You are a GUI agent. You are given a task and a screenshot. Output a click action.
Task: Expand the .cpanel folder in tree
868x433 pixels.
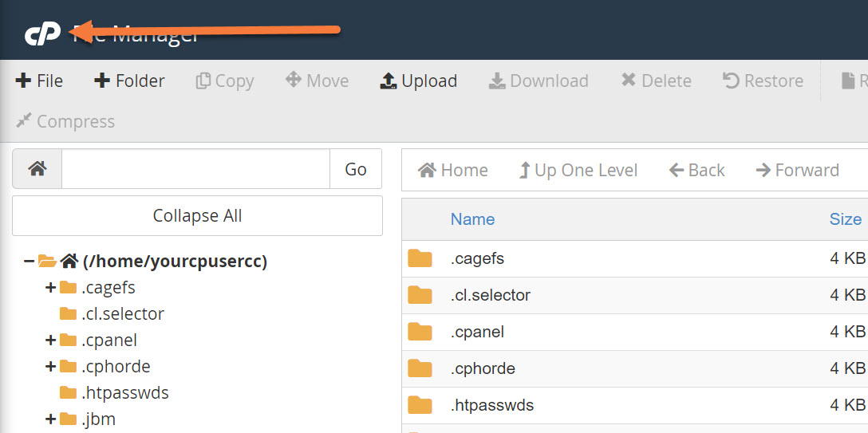[50, 340]
